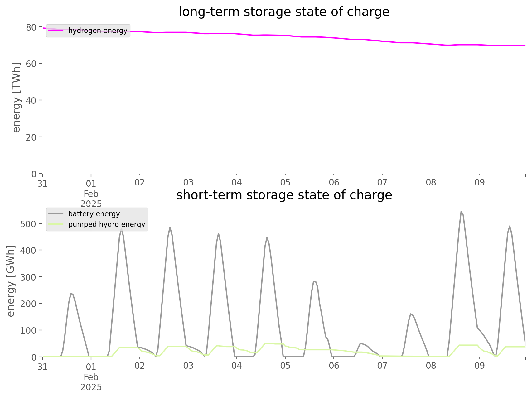Click the 'energy [TWh]' y-axis label
Screen dimensions: 532x398
[17, 98]
